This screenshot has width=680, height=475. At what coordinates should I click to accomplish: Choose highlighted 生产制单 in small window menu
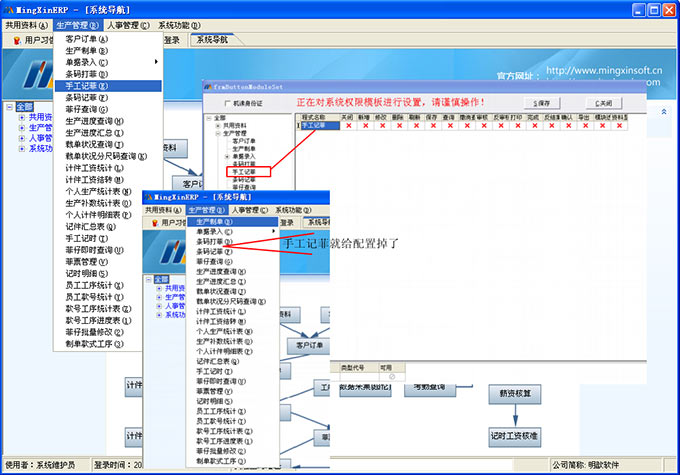point(232,222)
